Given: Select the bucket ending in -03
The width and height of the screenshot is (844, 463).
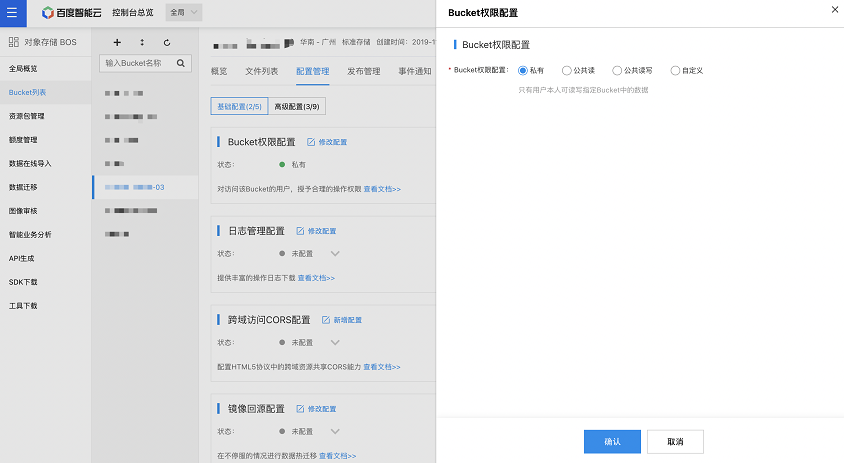Looking at the screenshot, I should [145, 187].
